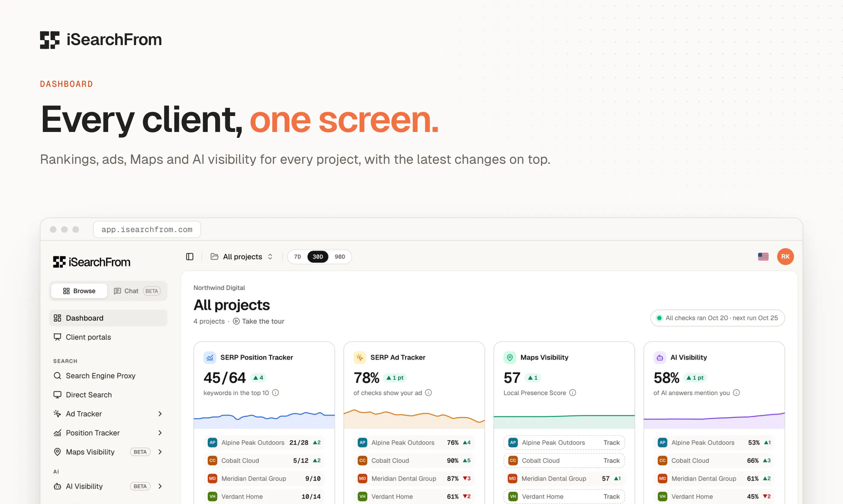
Task: Click the AI Visibility sparkline chart
Action: 714,420
